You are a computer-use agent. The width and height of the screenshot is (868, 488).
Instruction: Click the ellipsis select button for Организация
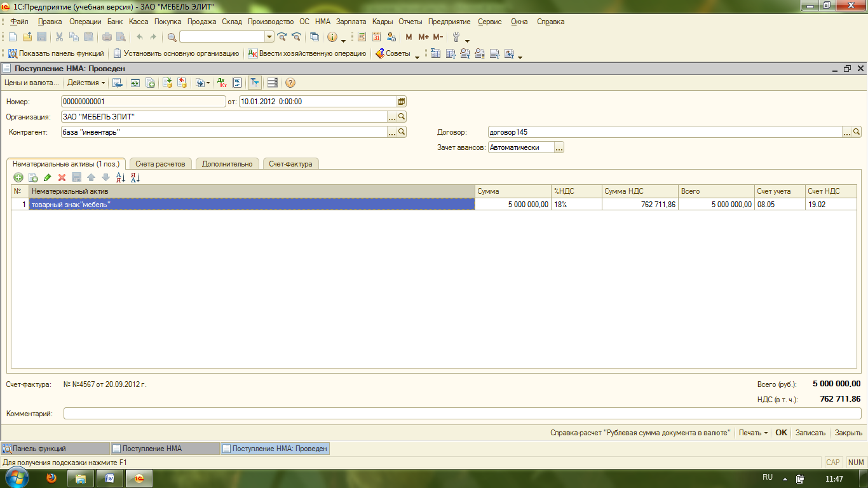(x=392, y=117)
